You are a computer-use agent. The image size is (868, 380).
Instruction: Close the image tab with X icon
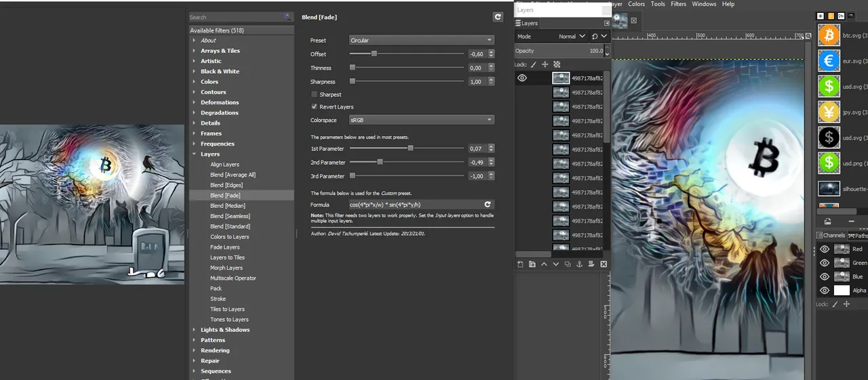pos(634,20)
